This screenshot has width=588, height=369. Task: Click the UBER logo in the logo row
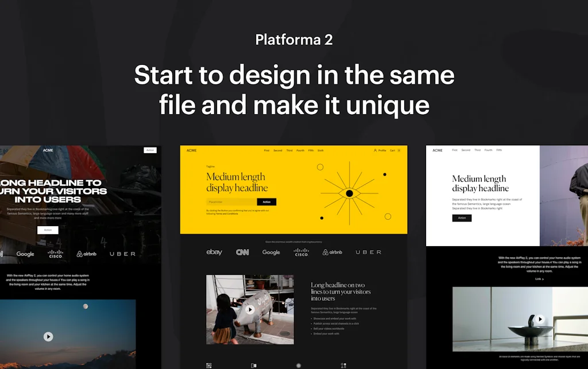[x=368, y=252]
